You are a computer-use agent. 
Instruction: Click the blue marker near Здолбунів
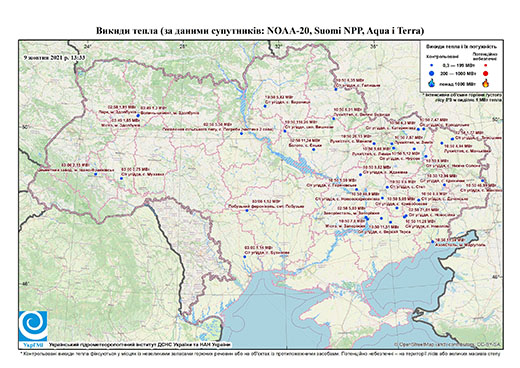(138, 115)
